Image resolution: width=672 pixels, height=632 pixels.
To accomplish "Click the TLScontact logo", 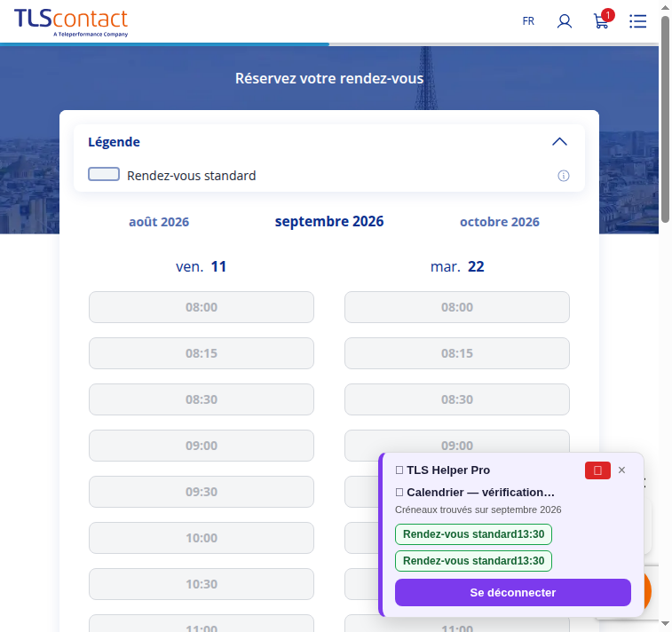I will (x=71, y=22).
